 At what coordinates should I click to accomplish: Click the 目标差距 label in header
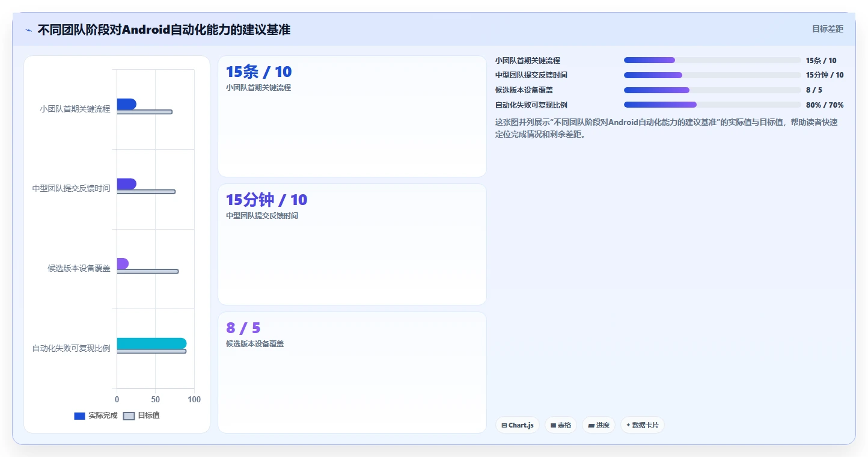tap(828, 29)
